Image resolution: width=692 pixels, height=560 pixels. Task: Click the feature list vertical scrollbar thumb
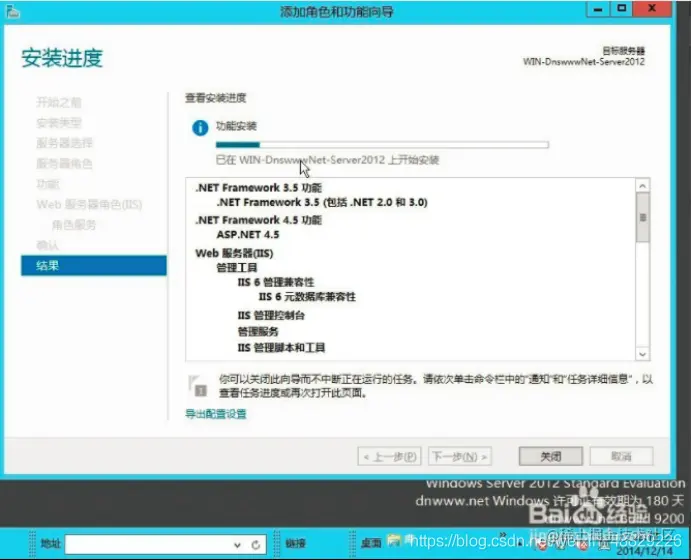tap(643, 218)
